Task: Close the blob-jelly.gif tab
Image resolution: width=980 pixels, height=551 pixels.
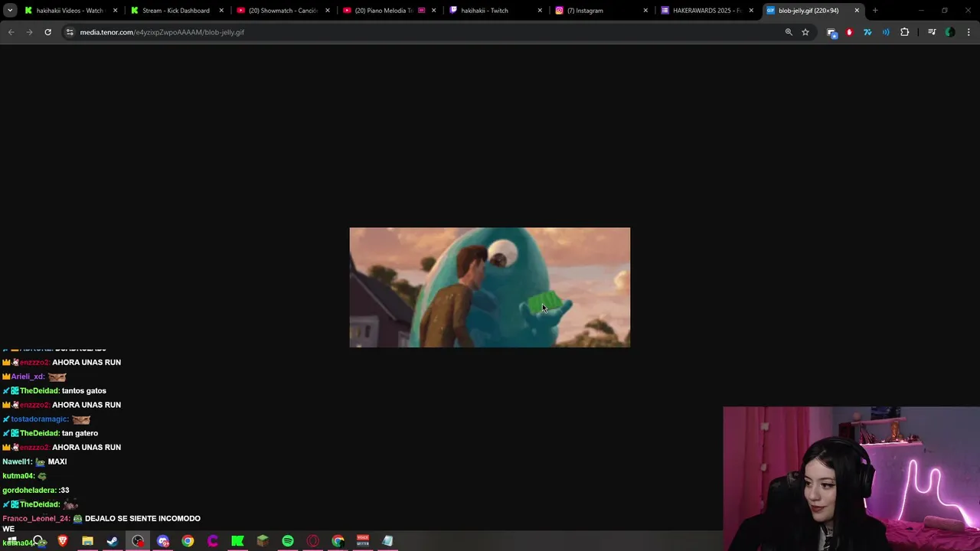Action: point(857,11)
